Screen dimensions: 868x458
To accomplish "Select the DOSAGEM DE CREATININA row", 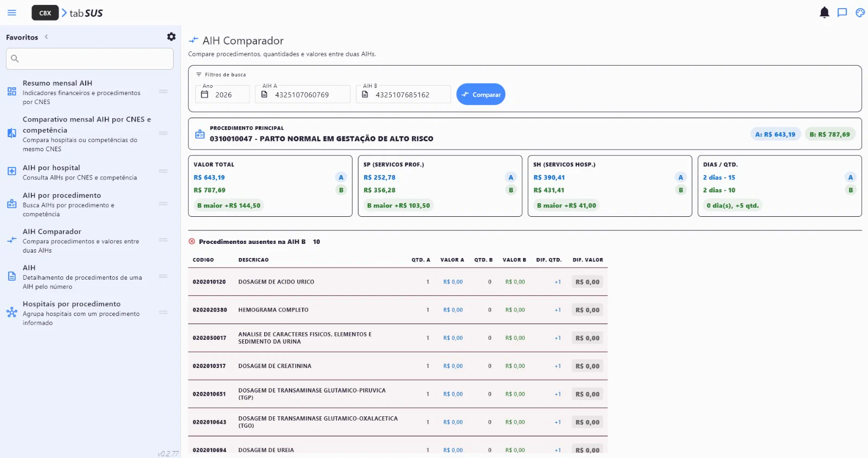I will [x=398, y=366].
